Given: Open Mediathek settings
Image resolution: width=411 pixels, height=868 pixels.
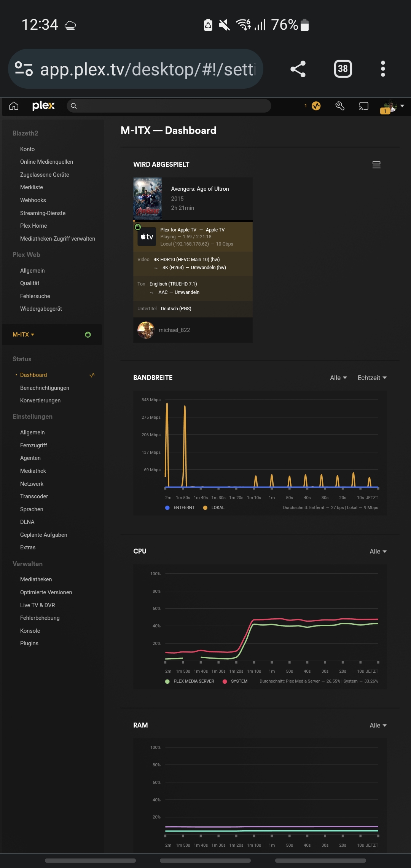Looking at the screenshot, I should pos(33,471).
